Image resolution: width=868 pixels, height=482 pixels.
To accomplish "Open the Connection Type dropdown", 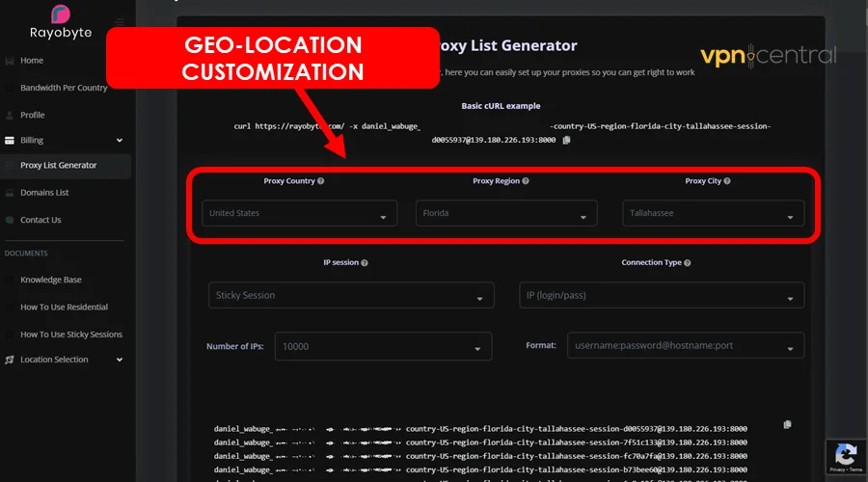I will (662, 295).
